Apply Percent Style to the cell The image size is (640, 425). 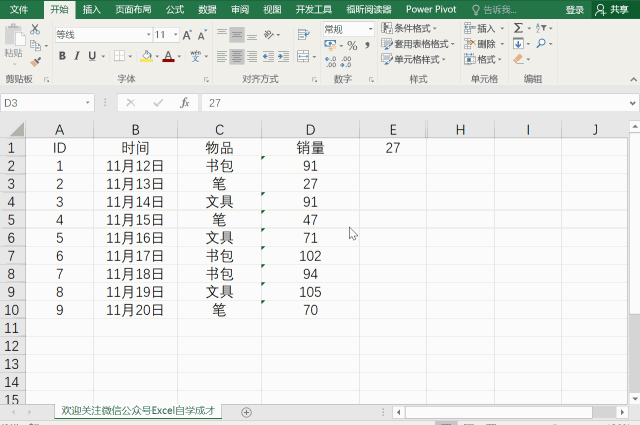tap(352, 47)
